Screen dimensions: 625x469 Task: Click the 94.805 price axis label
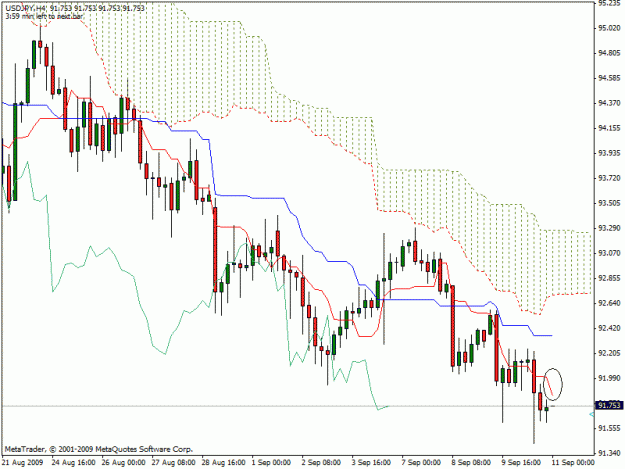point(609,53)
